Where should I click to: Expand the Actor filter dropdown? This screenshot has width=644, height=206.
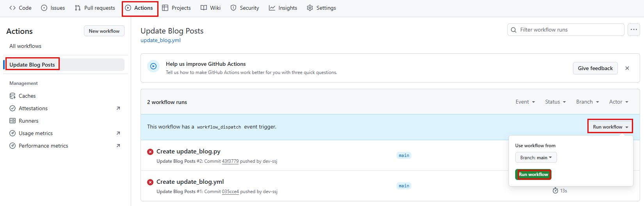coord(619,102)
